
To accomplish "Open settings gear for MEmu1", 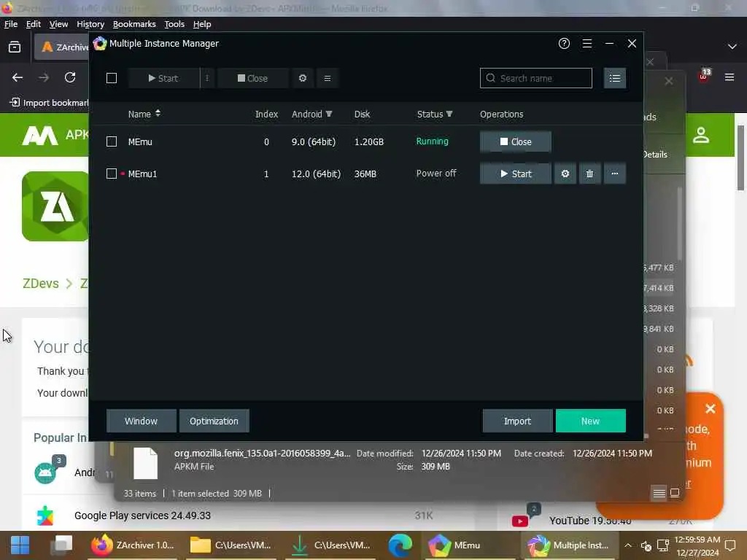I will click(x=565, y=174).
